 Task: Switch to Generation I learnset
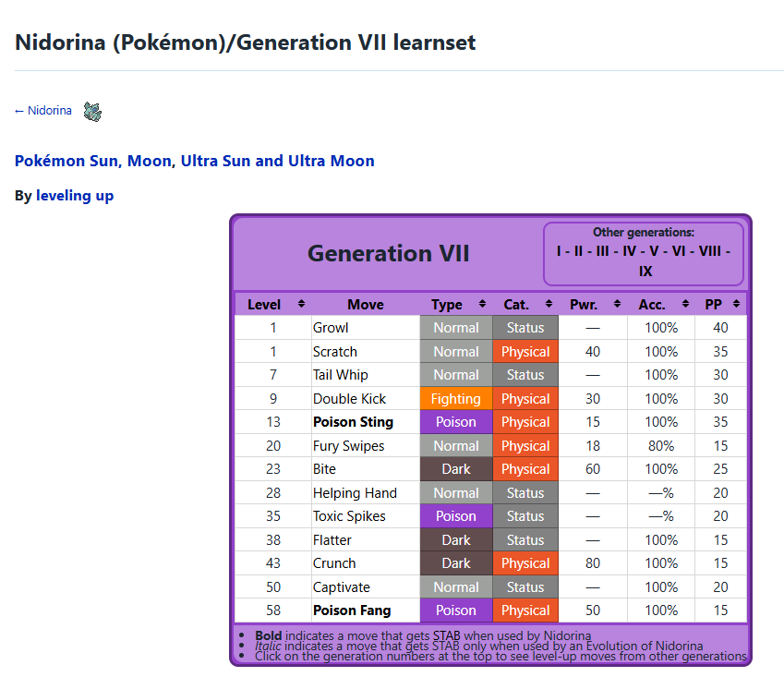[559, 251]
